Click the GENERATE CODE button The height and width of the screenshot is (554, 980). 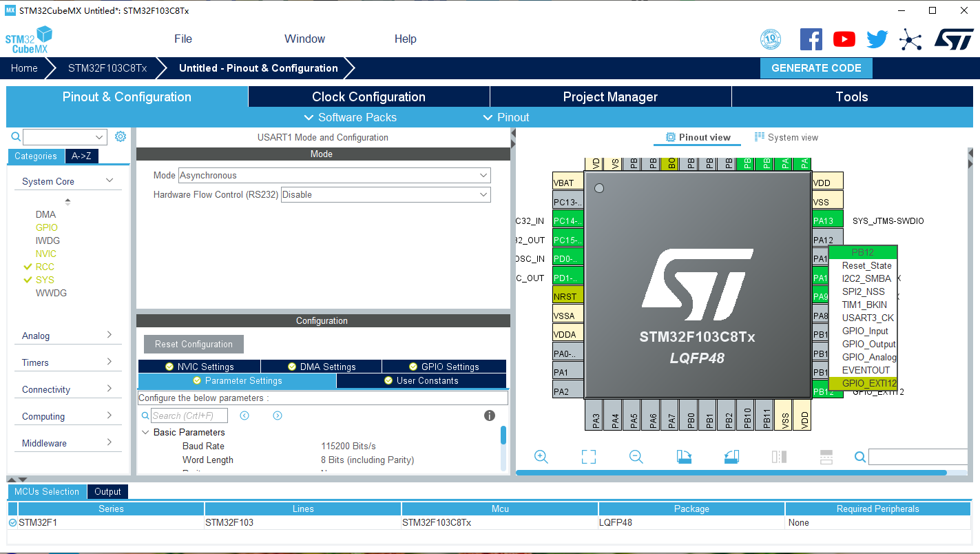[816, 68]
